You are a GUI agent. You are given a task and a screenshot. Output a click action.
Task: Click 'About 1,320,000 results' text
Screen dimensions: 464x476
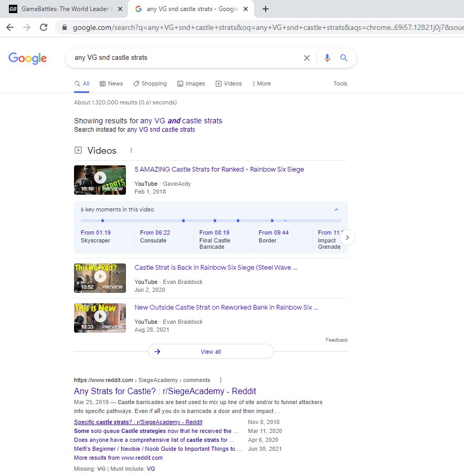click(x=125, y=103)
